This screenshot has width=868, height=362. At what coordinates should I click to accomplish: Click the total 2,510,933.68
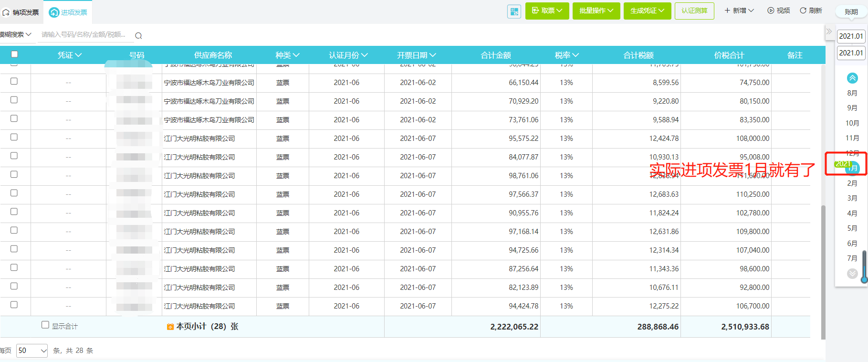pos(745,327)
